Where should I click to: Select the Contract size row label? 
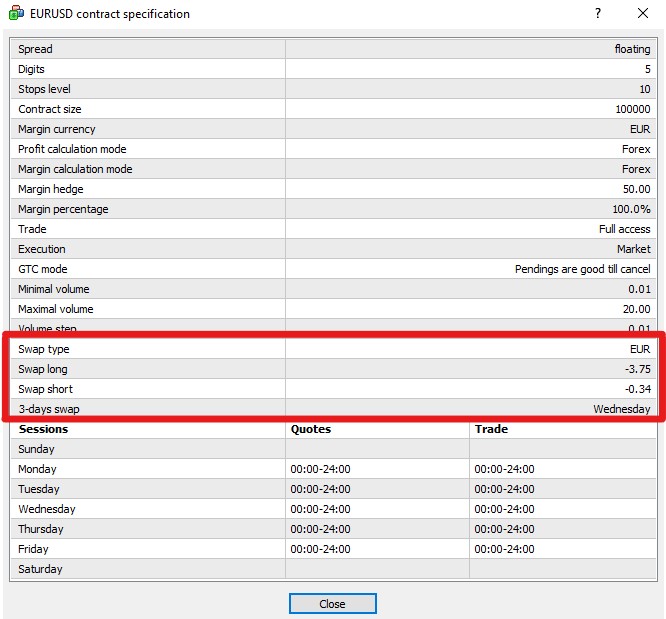pos(50,109)
